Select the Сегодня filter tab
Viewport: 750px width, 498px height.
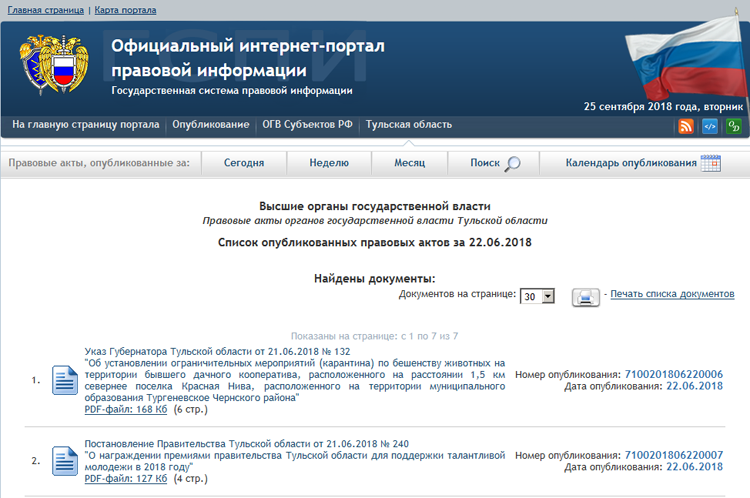pyautogui.click(x=244, y=163)
